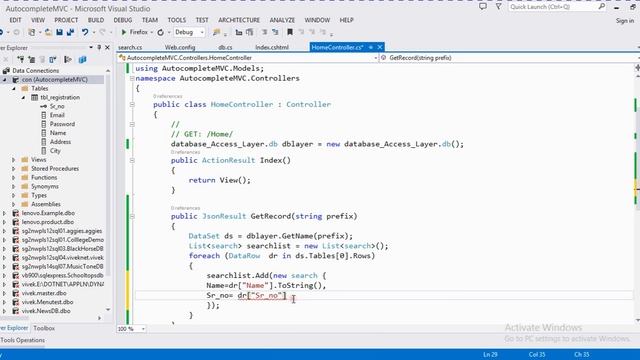
Task: Click the Sign in link
Action: pyautogui.click(x=624, y=20)
